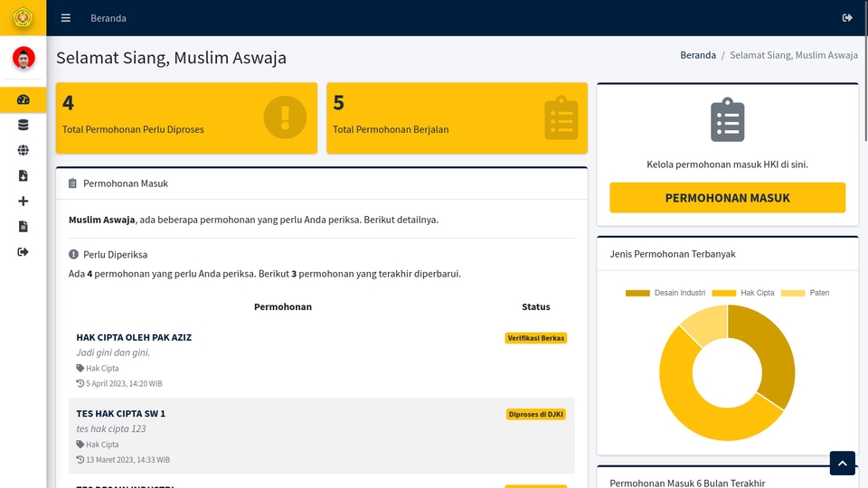Click the history icon beside 13 Maret 2023
The image size is (868, 488).
(x=80, y=460)
